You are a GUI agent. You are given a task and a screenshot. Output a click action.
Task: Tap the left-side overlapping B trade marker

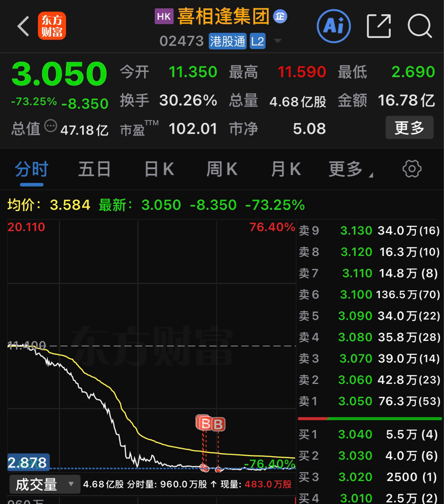[x=203, y=423]
